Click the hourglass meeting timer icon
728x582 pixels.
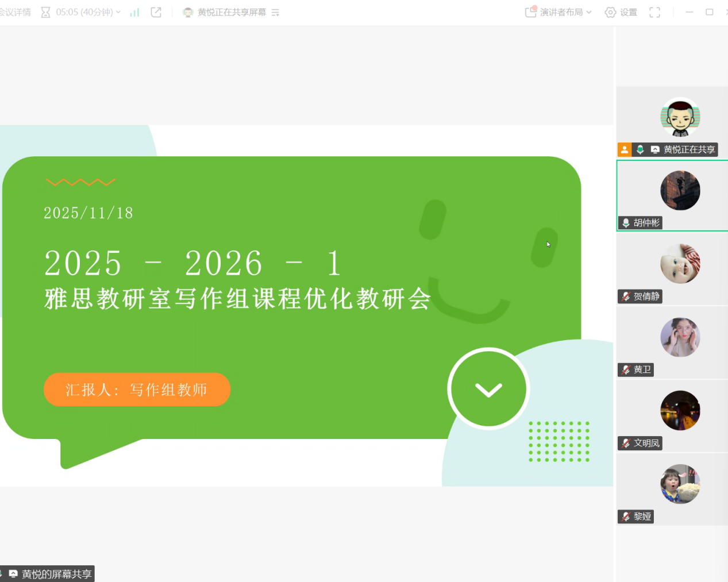click(45, 12)
